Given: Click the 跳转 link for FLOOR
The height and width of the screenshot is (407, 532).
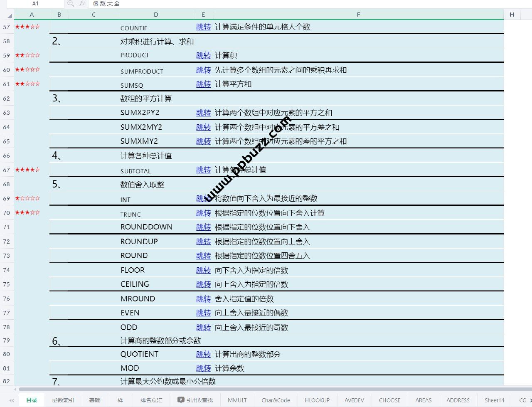Looking at the screenshot, I should (x=204, y=270).
